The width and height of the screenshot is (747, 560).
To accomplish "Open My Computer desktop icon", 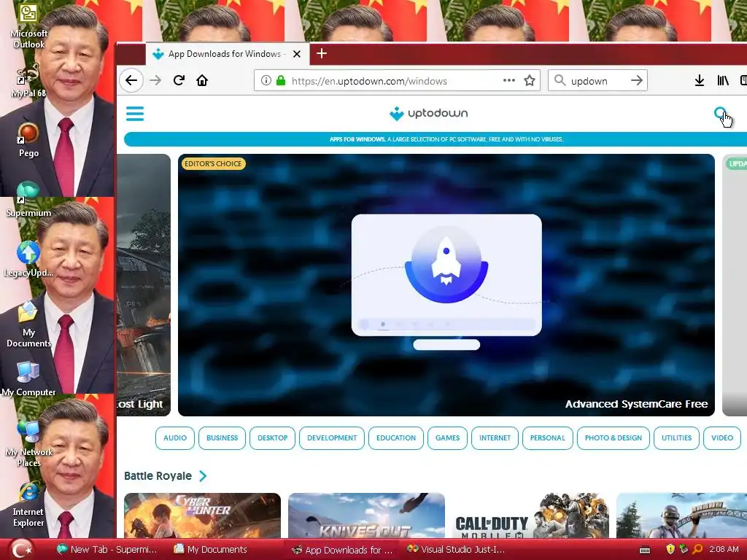I will [x=28, y=379].
